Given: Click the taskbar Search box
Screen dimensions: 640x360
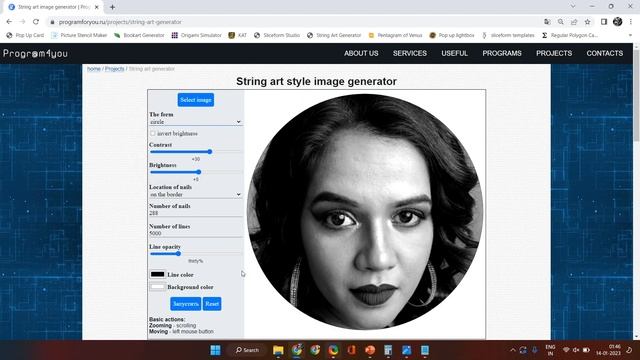Looking at the screenshot, I should pyautogui.click(x=247, y=350).
